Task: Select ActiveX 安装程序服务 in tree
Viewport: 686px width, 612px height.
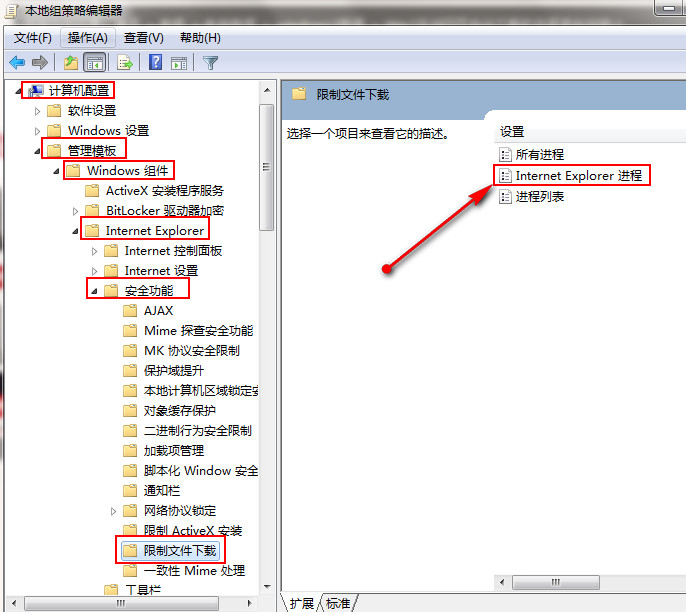Action: coord(165,191)
